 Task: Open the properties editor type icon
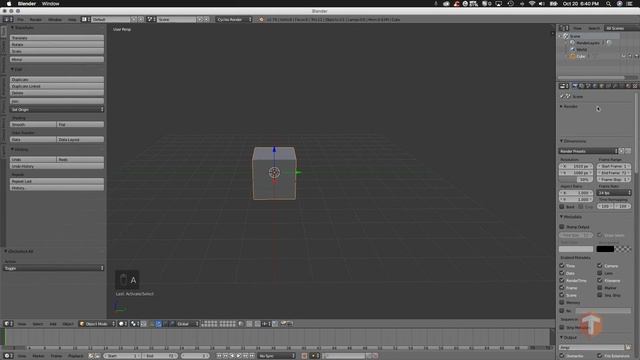coord(564,86)
